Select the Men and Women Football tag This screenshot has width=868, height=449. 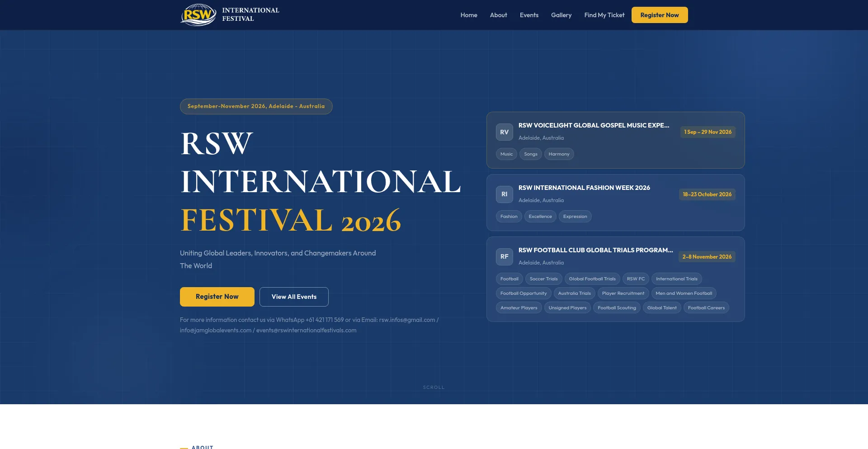[x=684, y=293]
